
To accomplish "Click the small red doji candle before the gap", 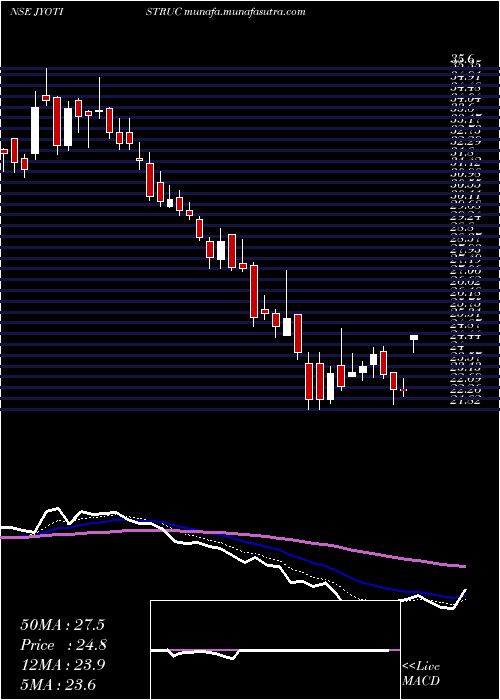I will (x=404, y=390).
